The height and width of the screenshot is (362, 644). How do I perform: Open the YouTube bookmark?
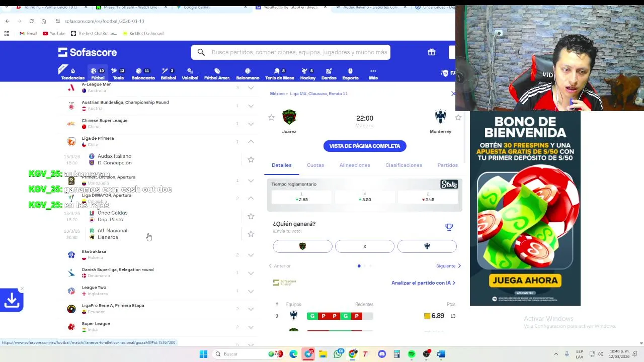point(54,33)
